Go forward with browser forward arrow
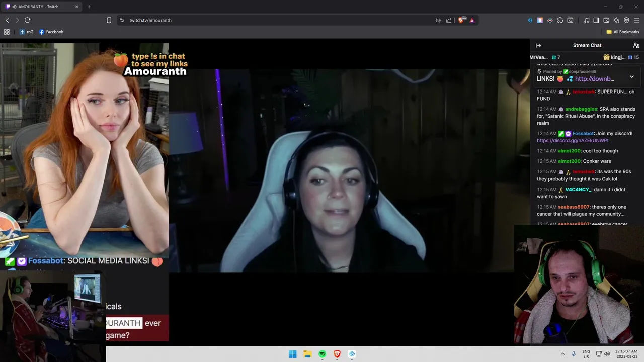 (x=17, y=20)
